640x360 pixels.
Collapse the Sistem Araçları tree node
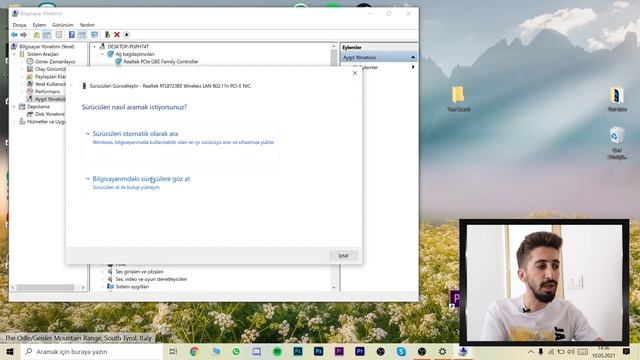tap(15, 54)
